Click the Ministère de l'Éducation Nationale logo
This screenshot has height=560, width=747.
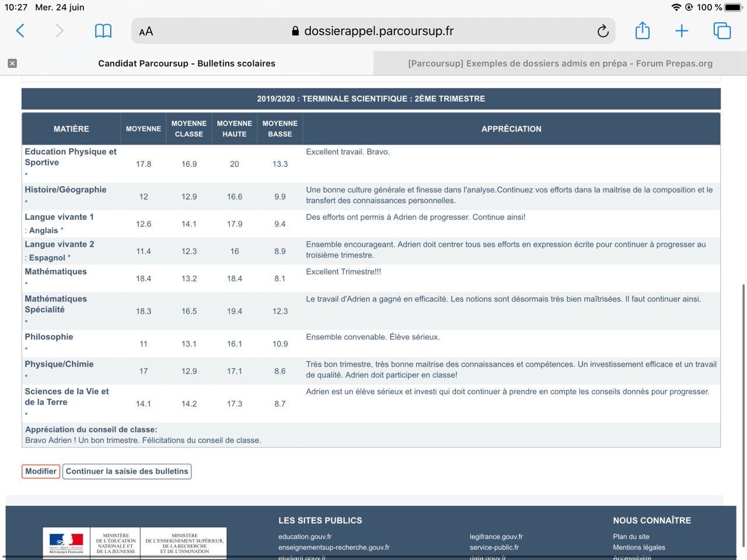tap(116, 543)
